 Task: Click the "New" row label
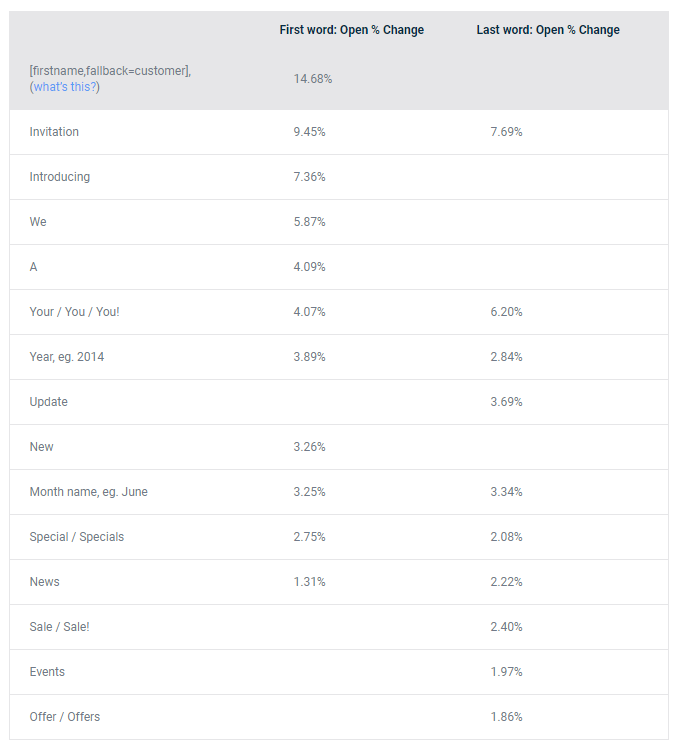(x=42, y=447)
